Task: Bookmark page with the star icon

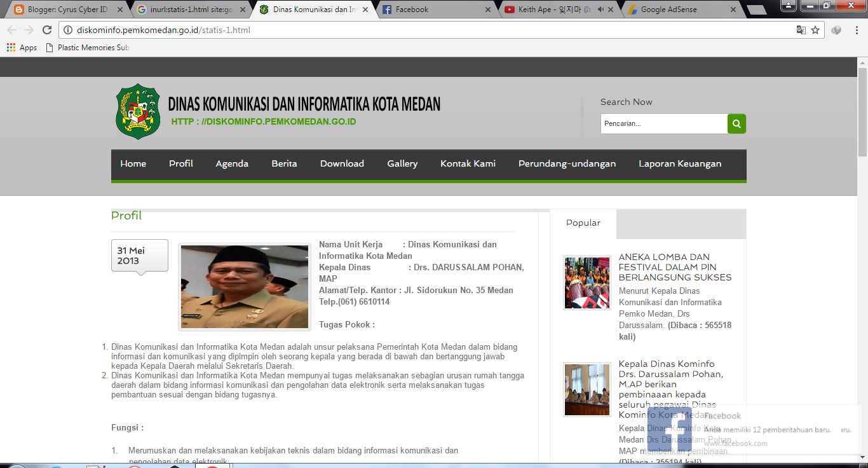Action: [815, 30]
